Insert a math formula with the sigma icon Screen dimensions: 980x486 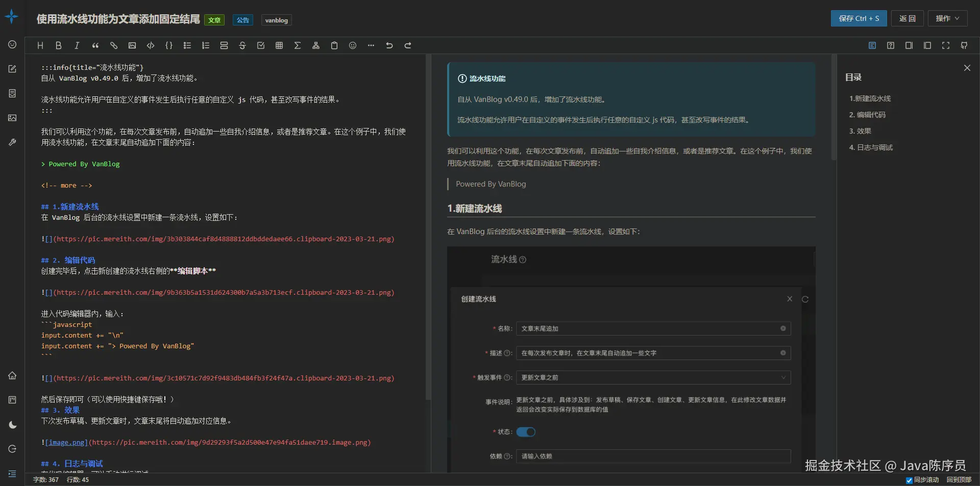298,45
